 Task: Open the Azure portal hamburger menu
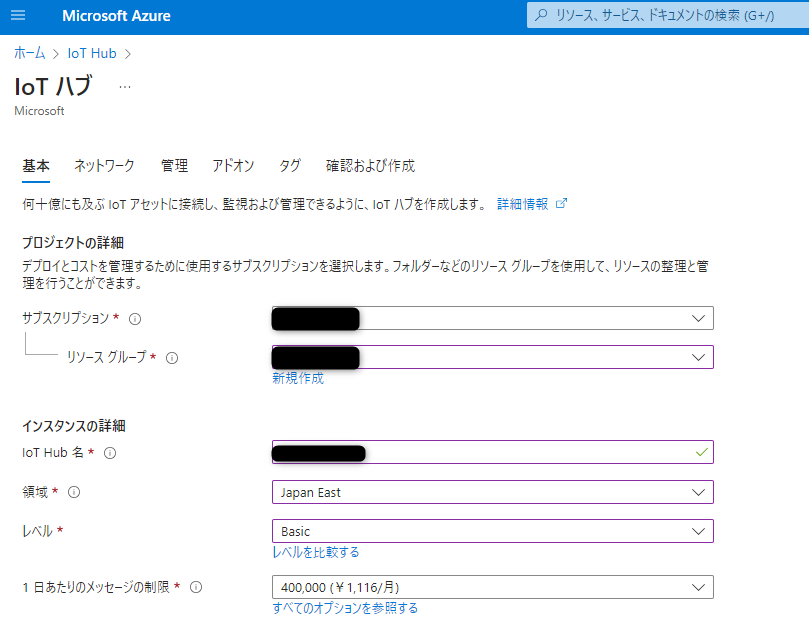click(18, 15)
